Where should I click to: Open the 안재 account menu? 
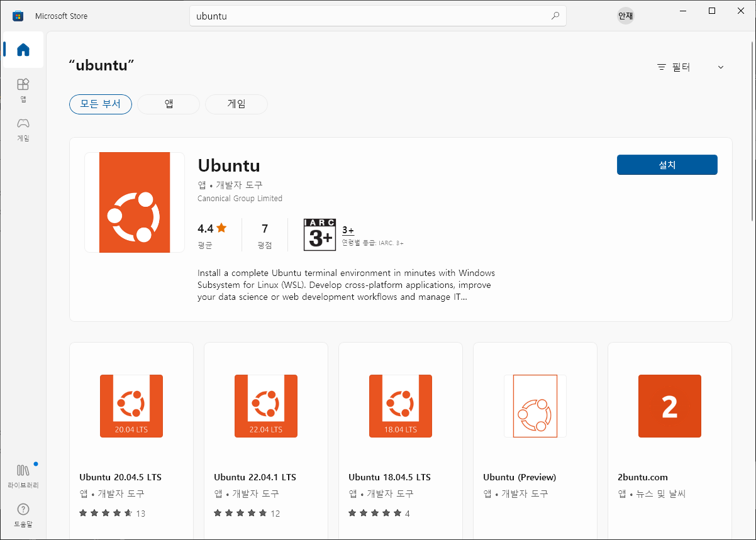(626, 15)
